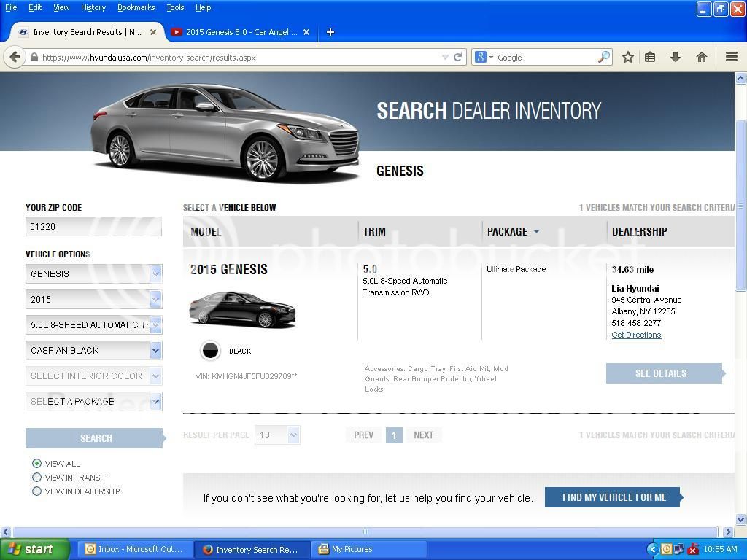This screenshot has height=560, width=747.
Task: Close the 2015 Genesis 5.0 YouTube tab
Action: pyautogui.click(x=306, y=32)
